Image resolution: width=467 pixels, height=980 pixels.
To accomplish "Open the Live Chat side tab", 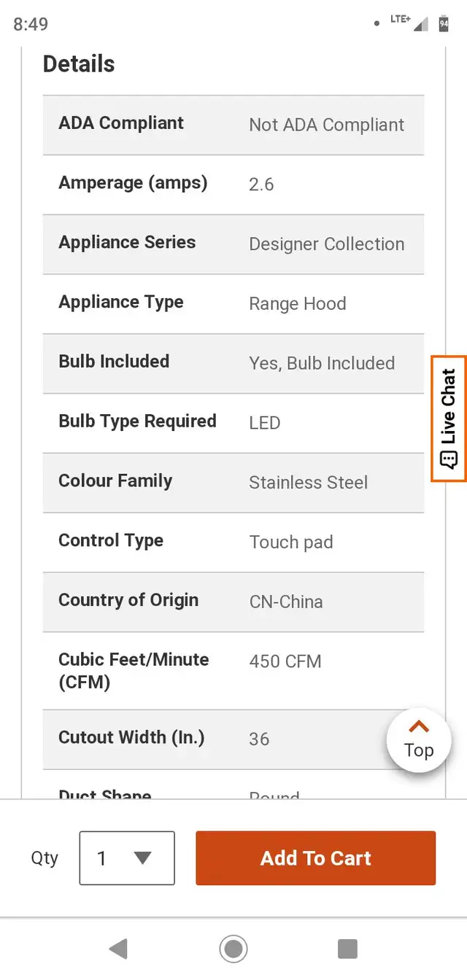I will (x=449, y=418).
